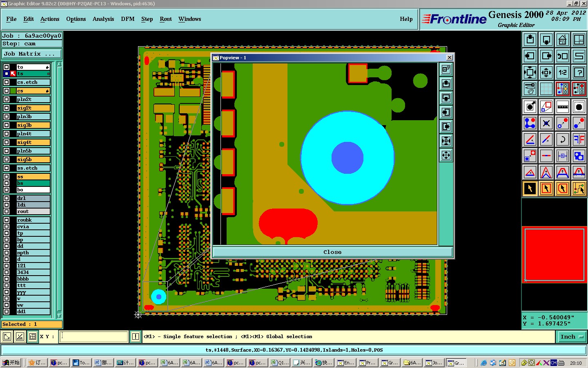Viewport: 588px width, 368px height.
Task: Click the rotate arrow tool icon
Action: click(x=563, y=139)
